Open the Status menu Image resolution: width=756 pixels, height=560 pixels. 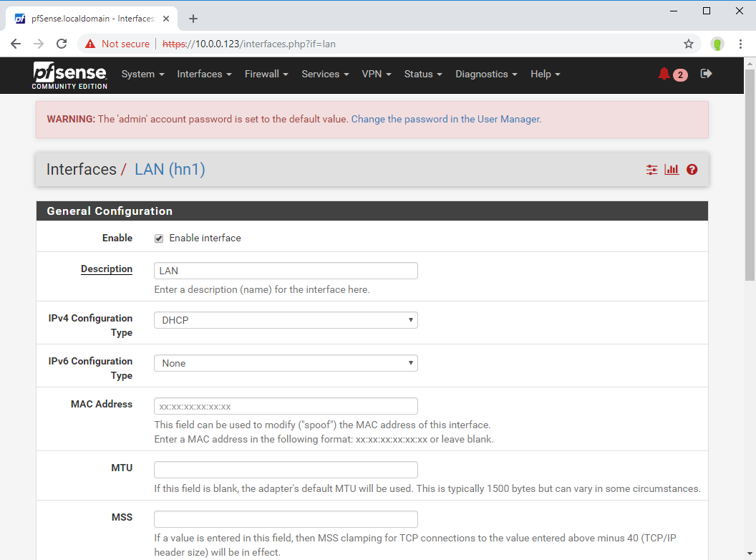(423, 74)
